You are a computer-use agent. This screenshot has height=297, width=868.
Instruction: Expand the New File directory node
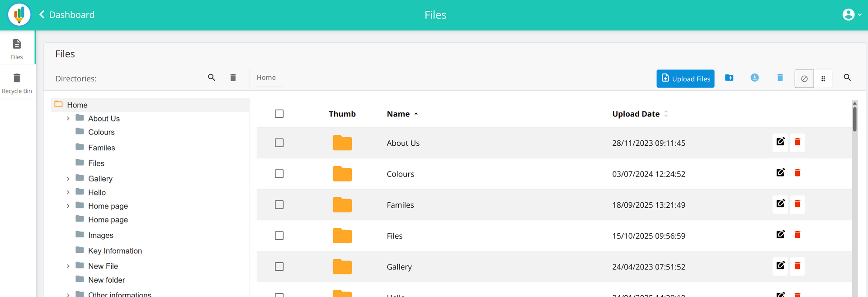click(x=68, y=266)
